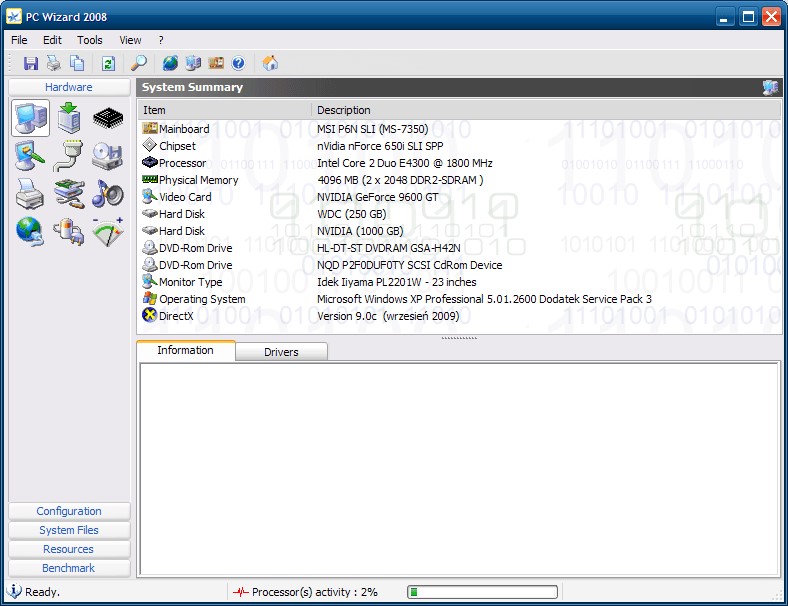The image size is (788, 606).
Task: Select the Multimedia music speaker icon
Action: [108, 194]
